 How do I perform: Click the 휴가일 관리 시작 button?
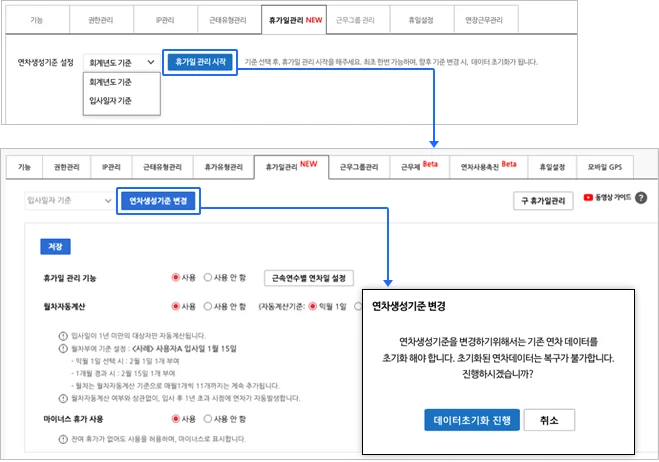[199, 62]
